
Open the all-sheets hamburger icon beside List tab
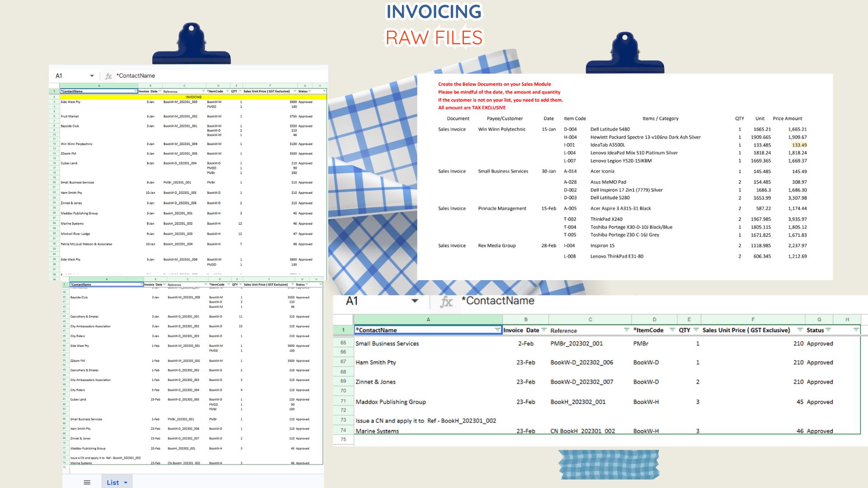(87, 483)
